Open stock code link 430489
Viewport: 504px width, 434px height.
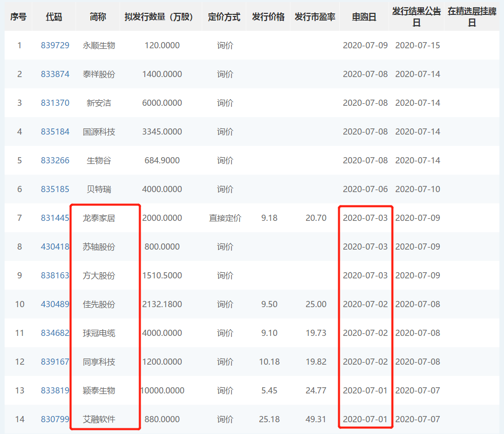point(55,305)
